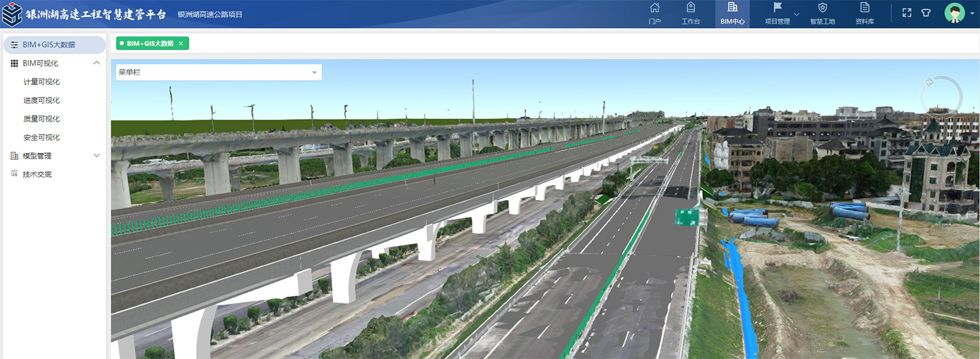980x359 pixels.
Task: Expand the 模型管理 menu group
Action: pos(97,156)
